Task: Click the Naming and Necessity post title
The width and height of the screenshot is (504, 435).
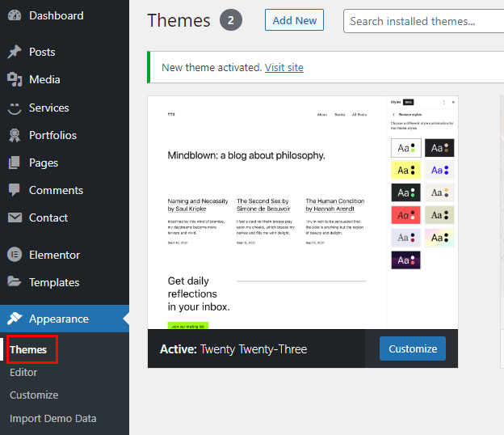Action: point(198,205)
